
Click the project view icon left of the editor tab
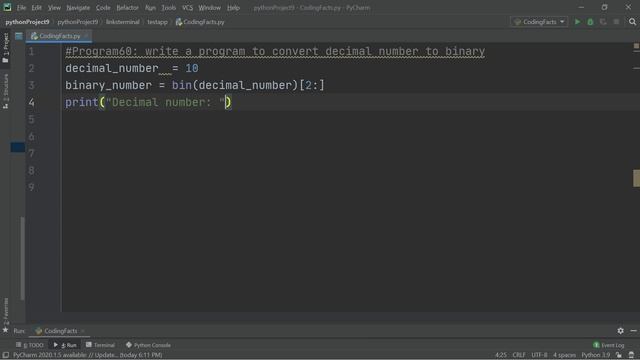19,36
